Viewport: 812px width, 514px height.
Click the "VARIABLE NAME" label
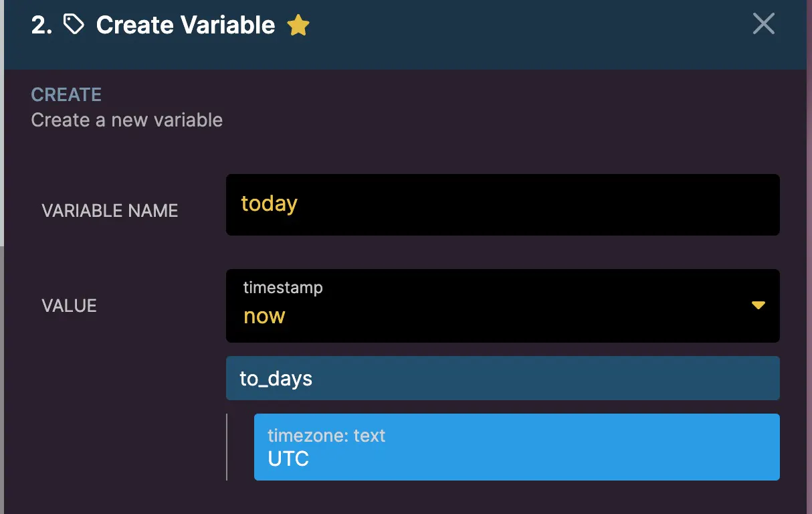pyautogui.click(x=110, y=211)
